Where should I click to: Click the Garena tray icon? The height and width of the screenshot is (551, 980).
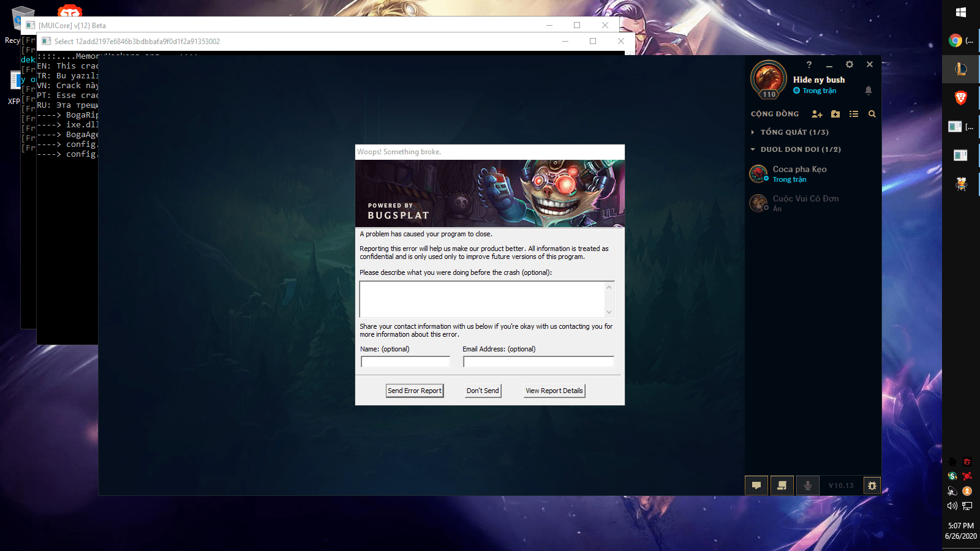pyautogui.click(x=967, y=462)
